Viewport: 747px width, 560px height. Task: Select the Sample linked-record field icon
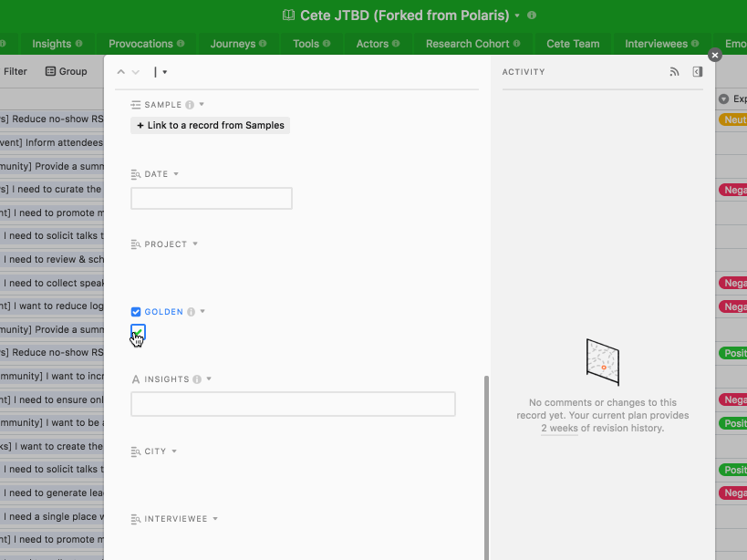click(x=136, y=104)
